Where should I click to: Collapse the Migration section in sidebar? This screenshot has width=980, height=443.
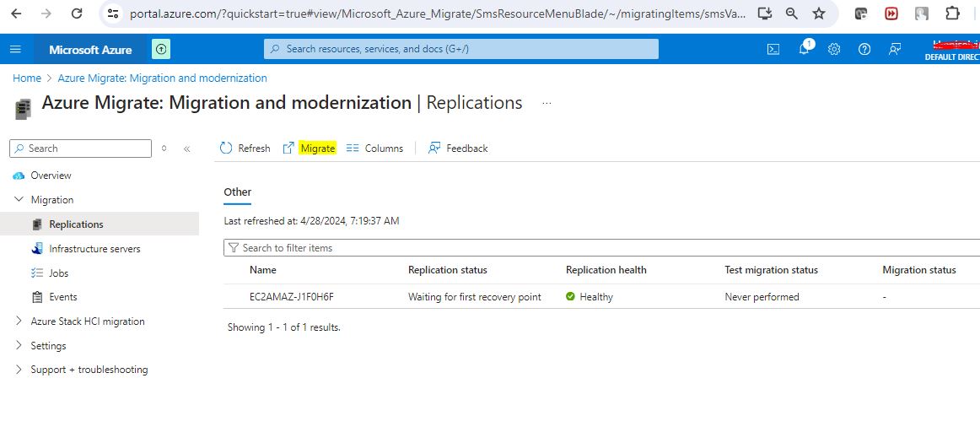click(19, 200)
